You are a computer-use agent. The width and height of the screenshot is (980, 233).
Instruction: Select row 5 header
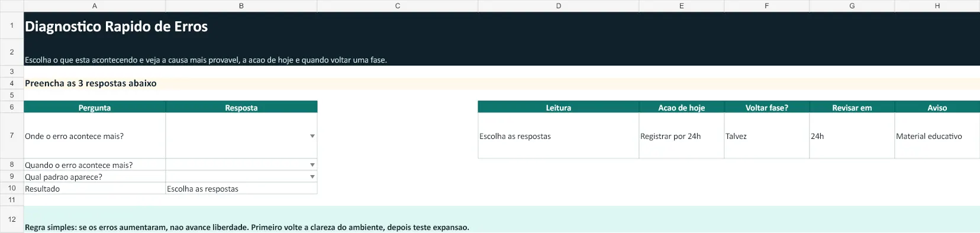(x=12, y=95)
